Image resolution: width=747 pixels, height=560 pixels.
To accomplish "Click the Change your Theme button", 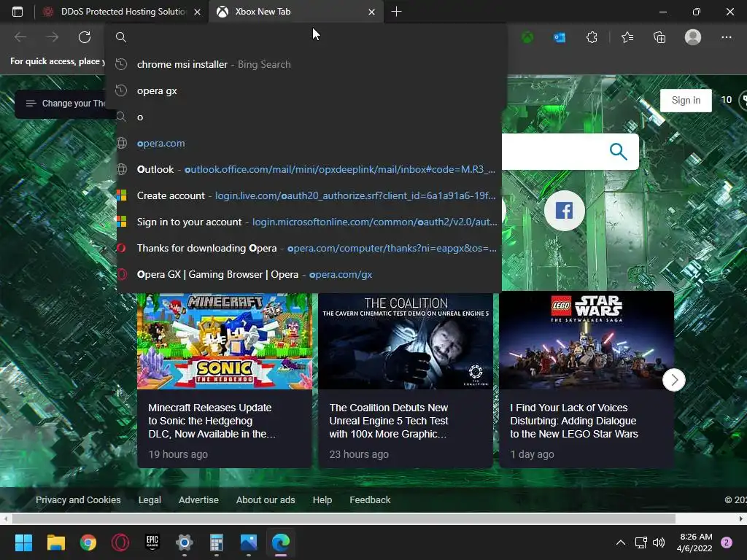I will (x=66, y=104).
